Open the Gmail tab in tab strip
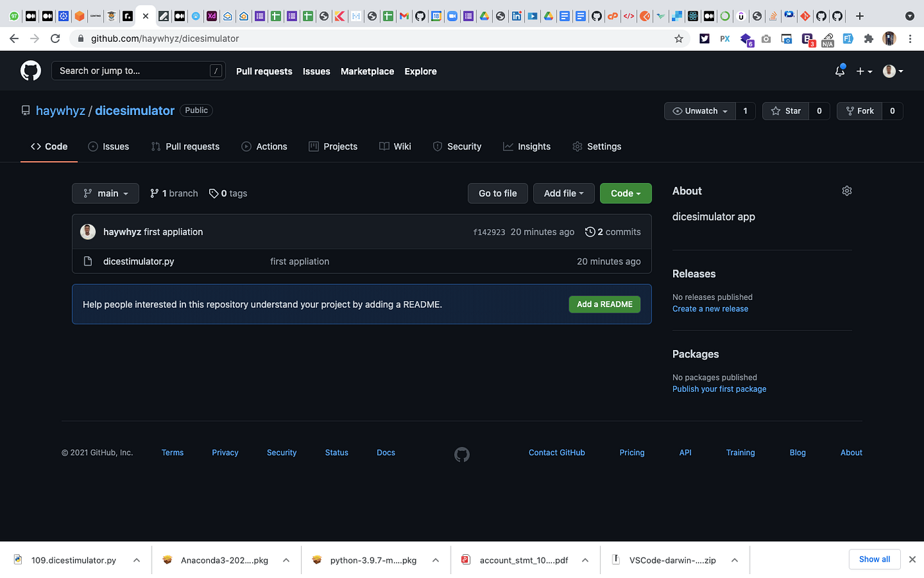 pos(404,16)
